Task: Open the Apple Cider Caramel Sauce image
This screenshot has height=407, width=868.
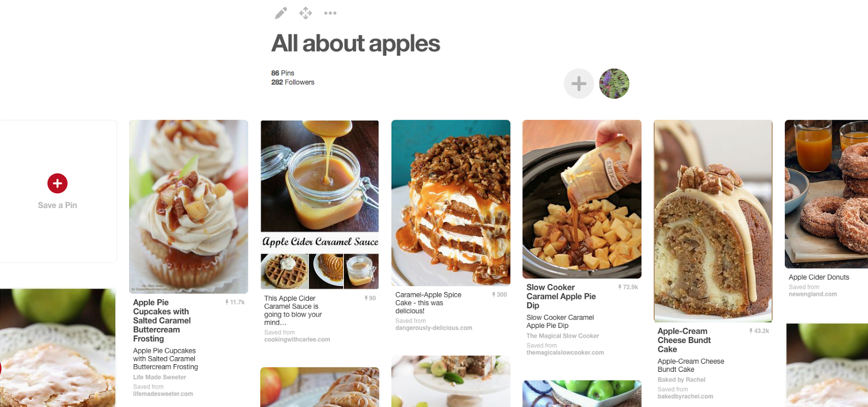Action: coord(320,204)
